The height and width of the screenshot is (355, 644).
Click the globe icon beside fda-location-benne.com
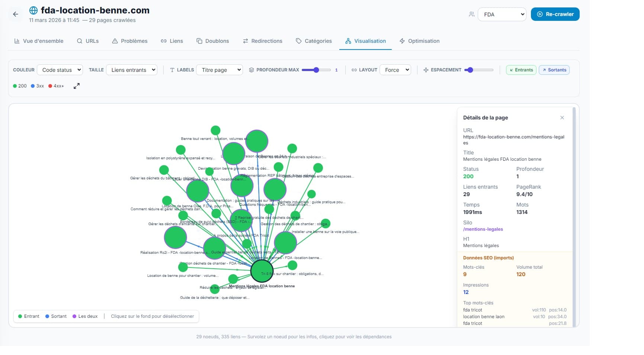(x=33, y=10)
